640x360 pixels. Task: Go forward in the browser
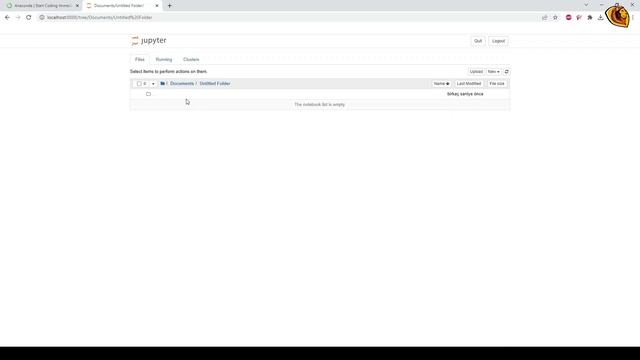[x=18, y=18]
